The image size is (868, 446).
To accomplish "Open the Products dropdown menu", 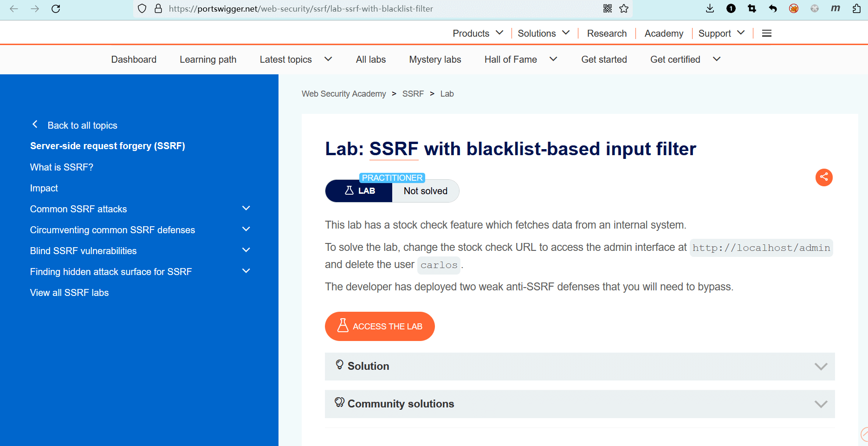I will pos(478,33).
